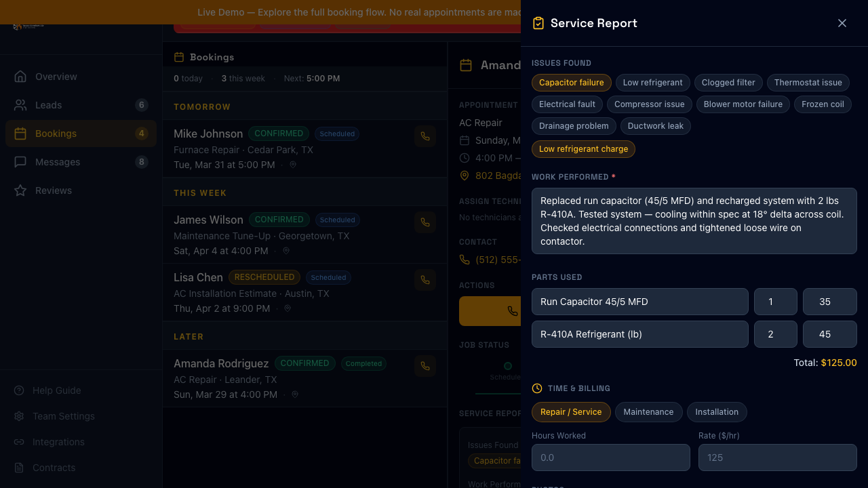Open the Messages section

(57, 162)
